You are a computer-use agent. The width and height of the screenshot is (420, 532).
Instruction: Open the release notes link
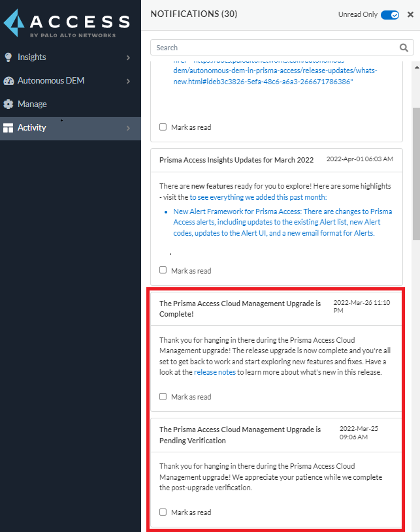point(215,372)
